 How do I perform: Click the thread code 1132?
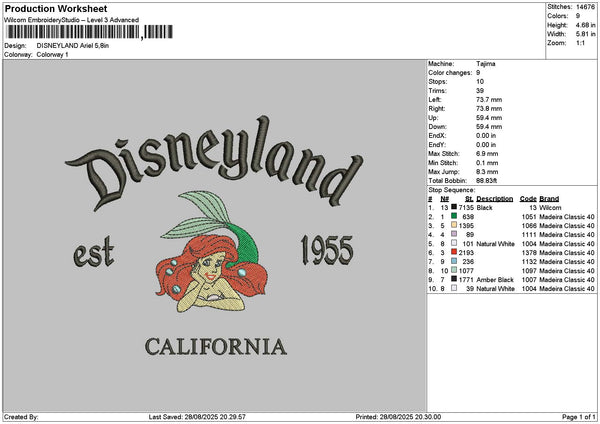529,262
